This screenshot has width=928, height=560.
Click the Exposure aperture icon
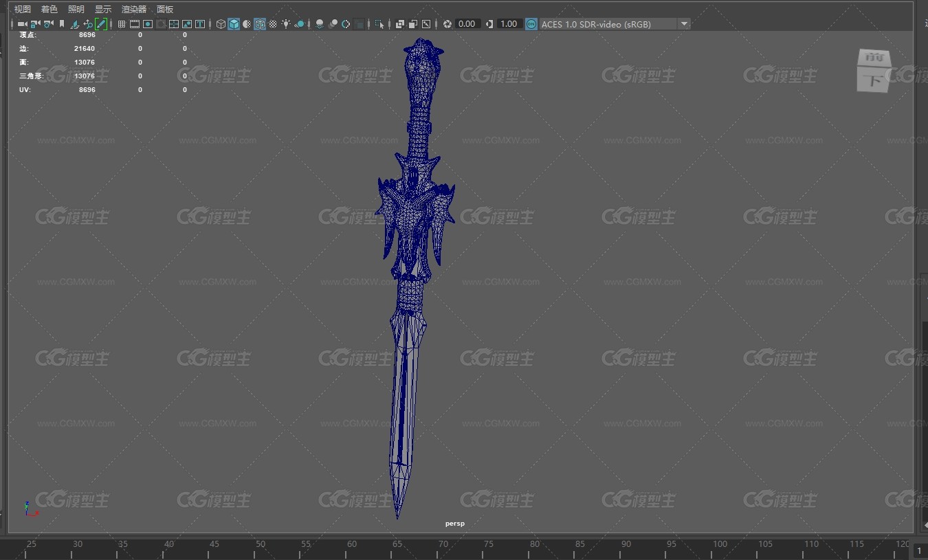448,24
